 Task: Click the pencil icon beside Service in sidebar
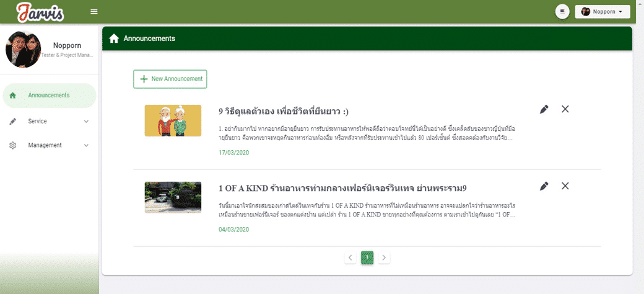[x=13, y=122]
